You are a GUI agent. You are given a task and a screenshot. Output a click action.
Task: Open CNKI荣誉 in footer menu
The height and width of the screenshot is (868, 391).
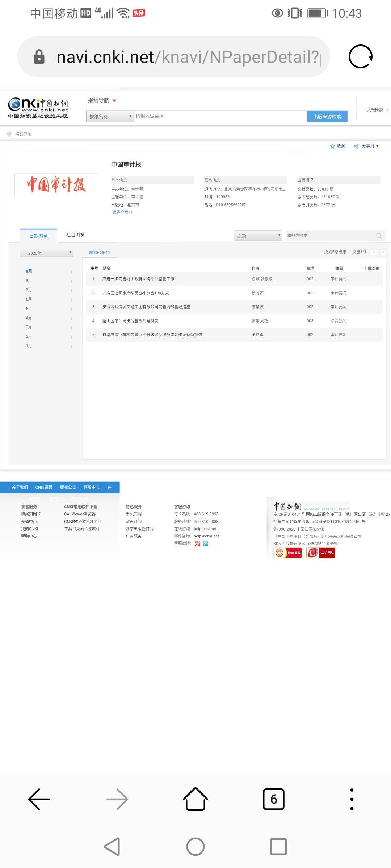pos(44,487)
